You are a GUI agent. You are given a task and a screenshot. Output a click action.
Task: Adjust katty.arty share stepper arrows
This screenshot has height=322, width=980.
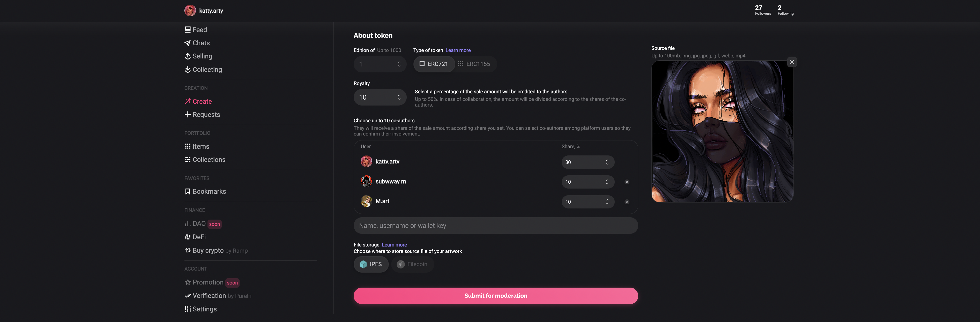(607, 162)
